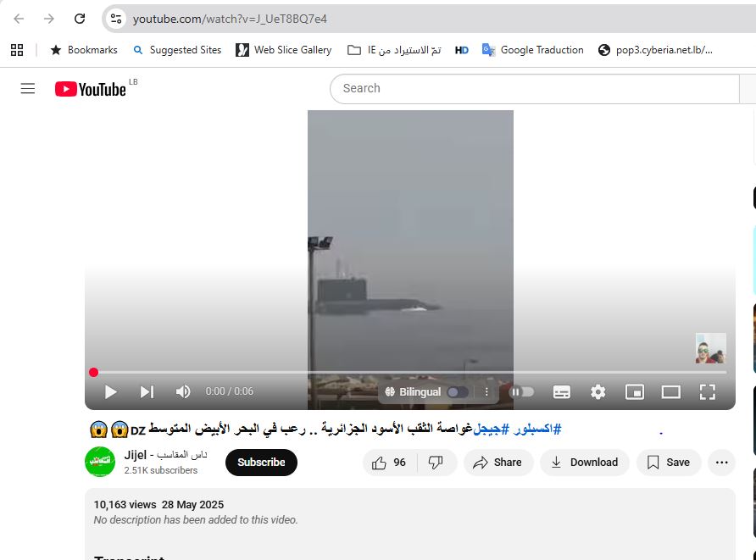Play the video
This screenshot has width=756, height=560.
[x=110, y=391]
